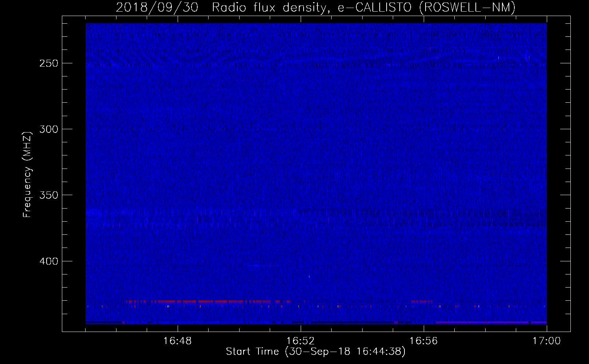The height and width of the screenshot is (364, 589).
Task: Select the 350 frequency tick label
Action: tap(49, 195)
